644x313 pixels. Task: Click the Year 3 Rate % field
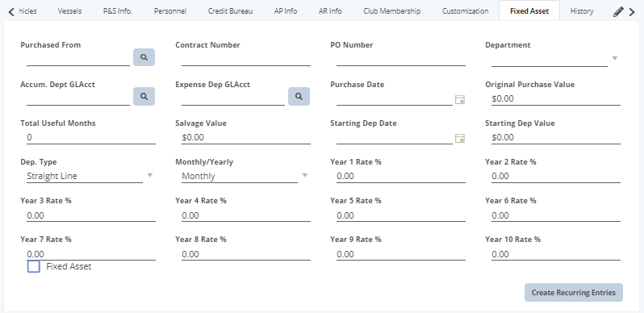tap(91, 215)
